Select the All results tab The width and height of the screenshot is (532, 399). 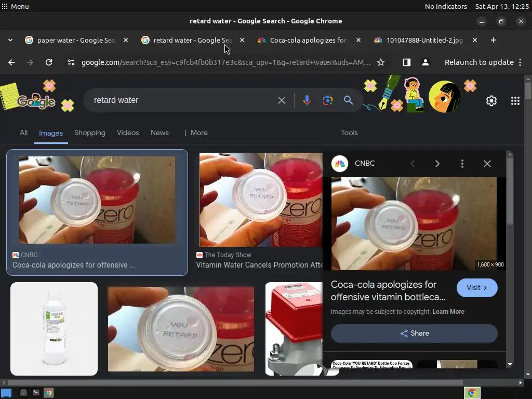click(x=23, y=132)
